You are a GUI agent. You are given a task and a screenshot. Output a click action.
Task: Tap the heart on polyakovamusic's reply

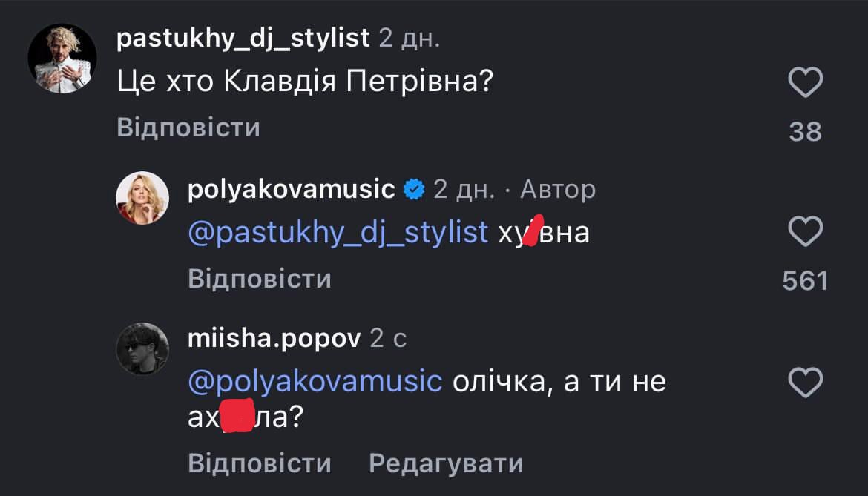coord(805,234)
